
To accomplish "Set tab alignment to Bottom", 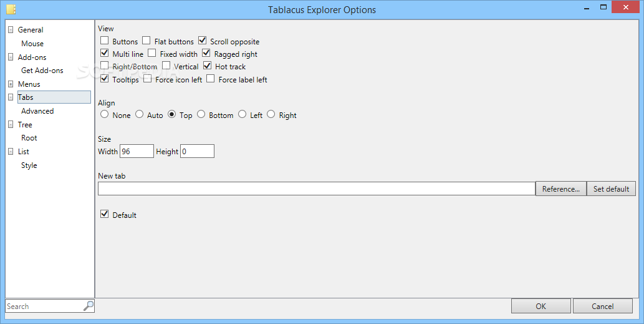I will [x=201, y=114].
